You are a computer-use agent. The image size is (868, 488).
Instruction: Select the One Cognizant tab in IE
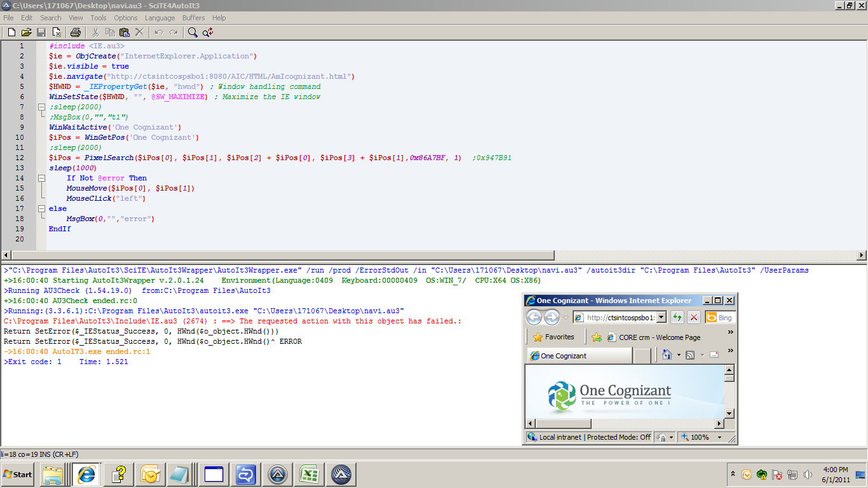click(x=579, y=356)
